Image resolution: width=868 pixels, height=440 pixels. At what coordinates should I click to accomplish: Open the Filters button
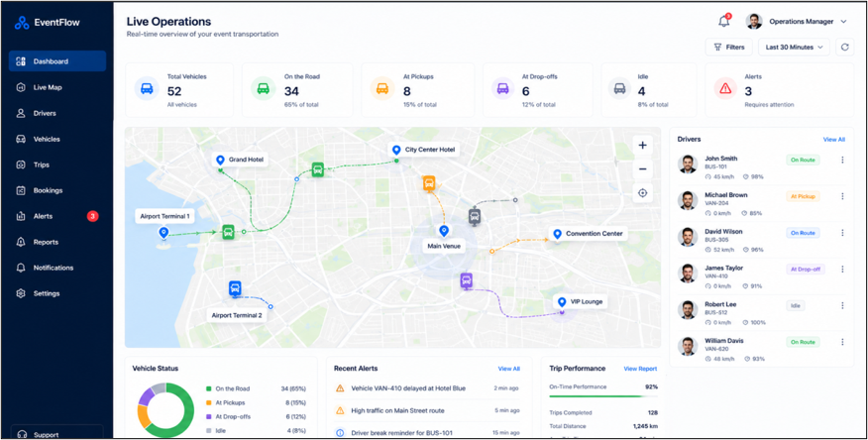[x=728, y=47]
